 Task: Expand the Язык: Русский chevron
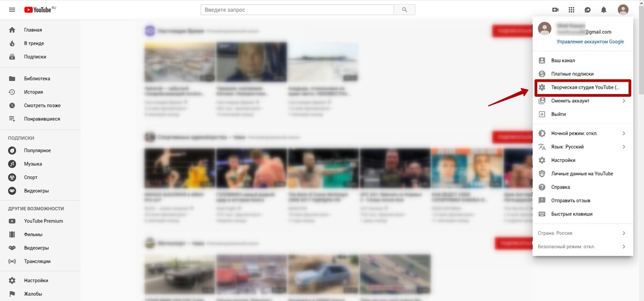(x=624, y=147)
